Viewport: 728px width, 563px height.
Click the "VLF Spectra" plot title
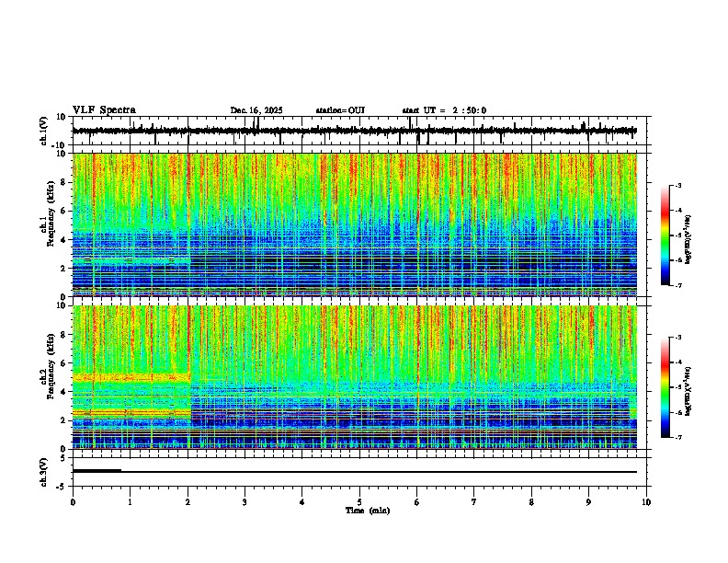(x=104, y=110)
